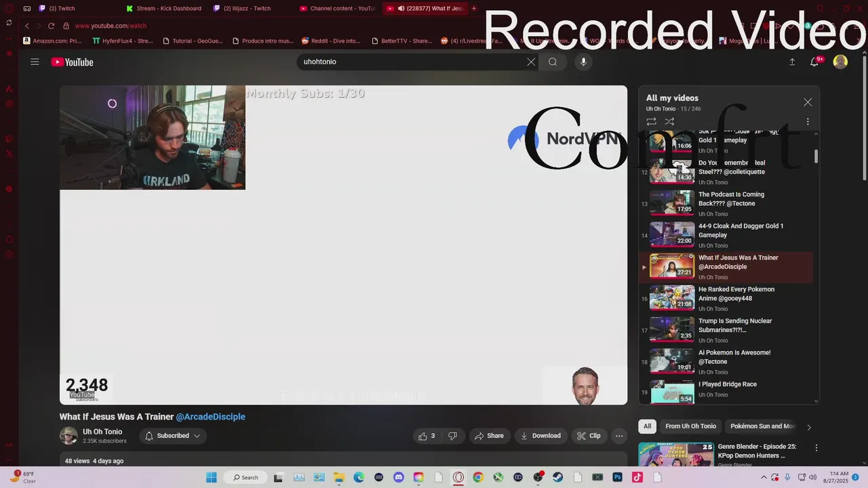Switch to the lilijazz - Twitch tab
The height and width of the screenshot is (488, 868).
[251, 8]
